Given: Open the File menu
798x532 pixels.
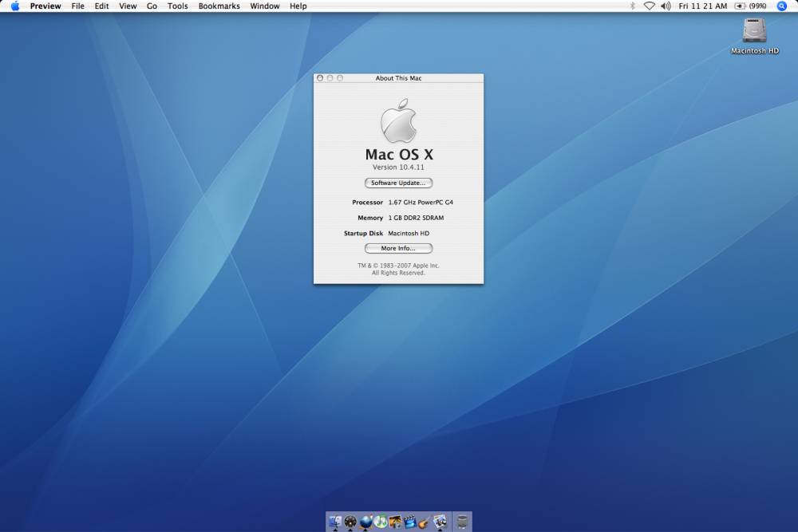Looking at the screenshot, I should point(78,6).
